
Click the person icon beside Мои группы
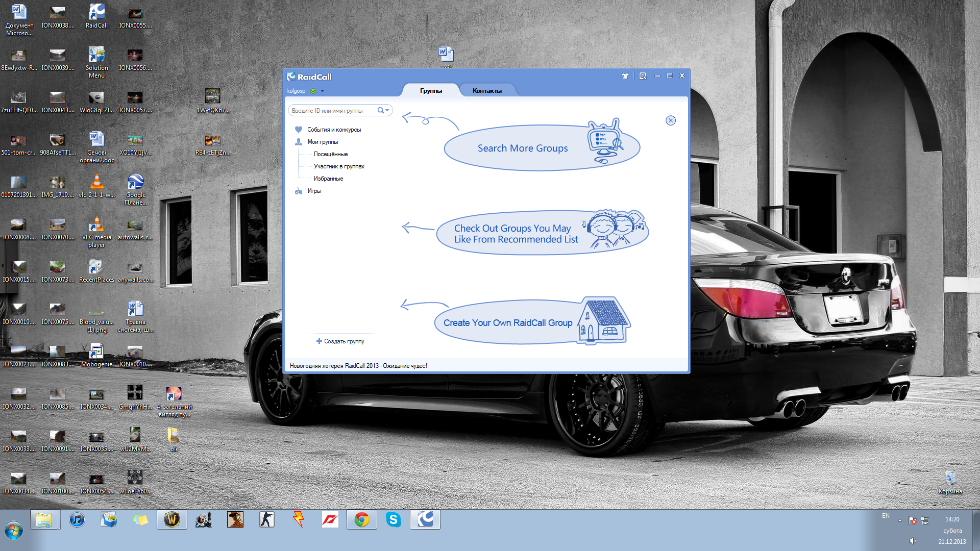299,142
